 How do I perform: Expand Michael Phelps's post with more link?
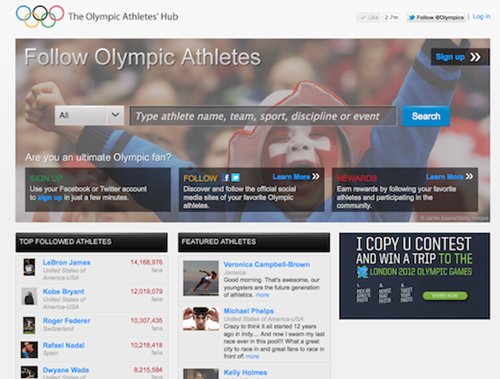[x=252, y=356]
